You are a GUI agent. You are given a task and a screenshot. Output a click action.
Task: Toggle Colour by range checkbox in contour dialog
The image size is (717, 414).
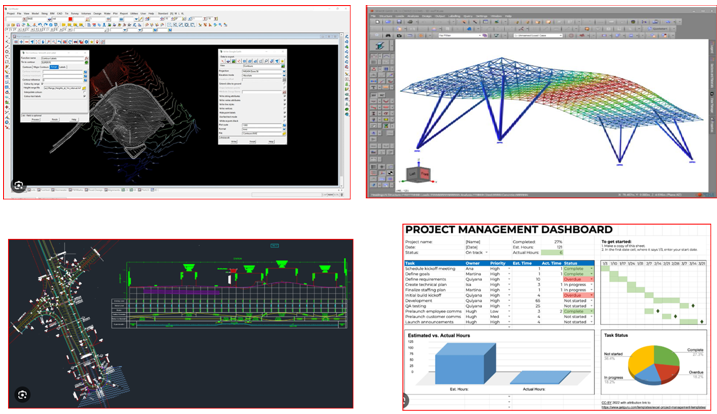click(42, 84)
